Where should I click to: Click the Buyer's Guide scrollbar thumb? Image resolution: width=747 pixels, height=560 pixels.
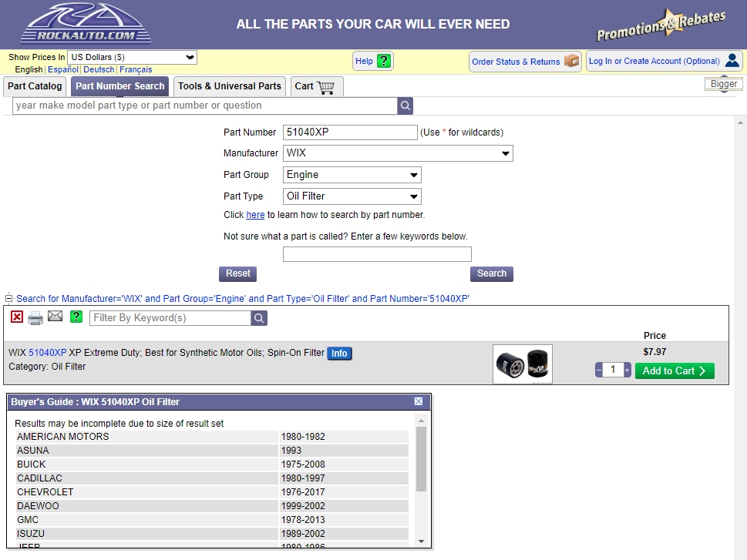pyautogui.click(x=421, y=458)
